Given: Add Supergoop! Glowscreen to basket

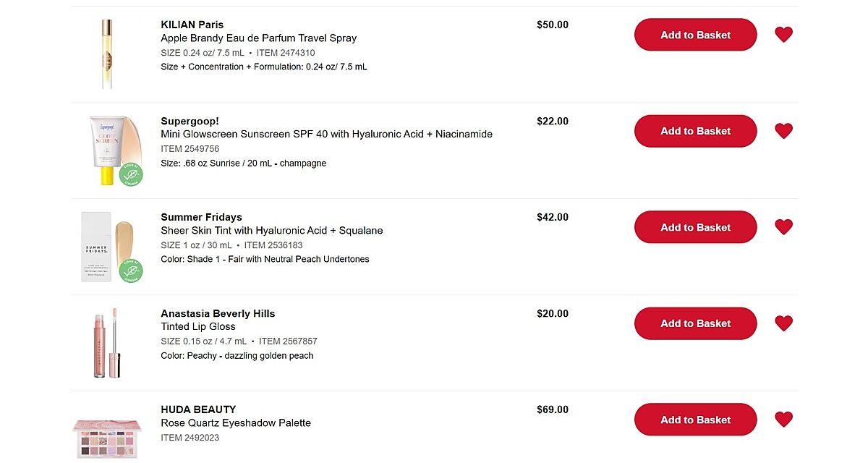Looking at the screenshot, I should pyautogui.click(x=695, y=131).
